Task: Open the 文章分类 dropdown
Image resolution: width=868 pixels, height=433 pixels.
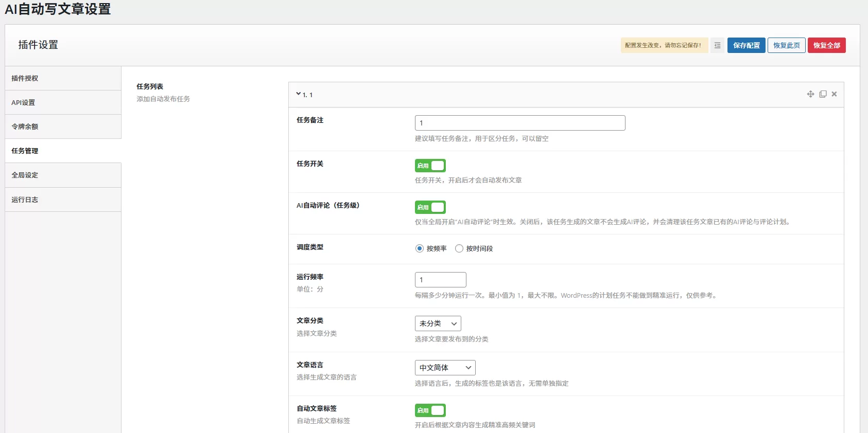Action: (438, 323)
